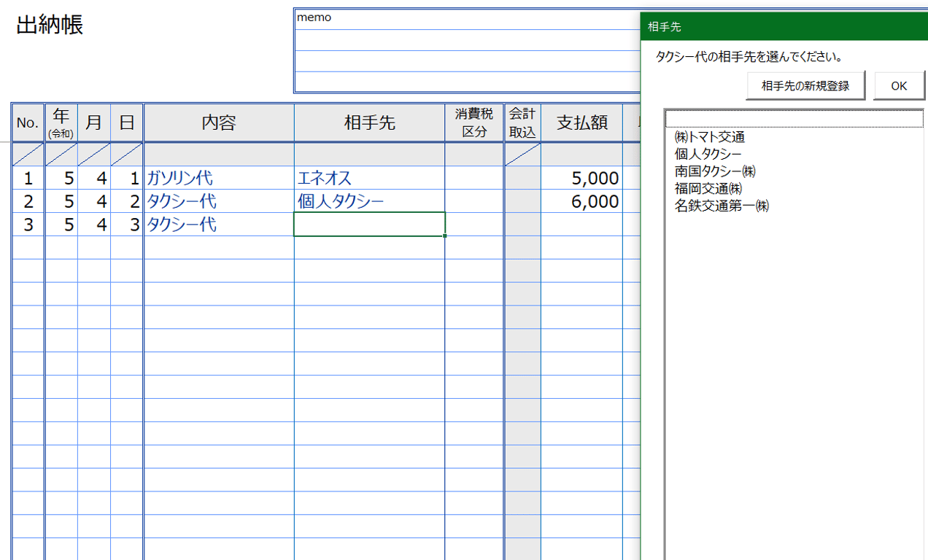928x560 pixels.
Task: Click the 内容 column header
Action: pos(218,122)
